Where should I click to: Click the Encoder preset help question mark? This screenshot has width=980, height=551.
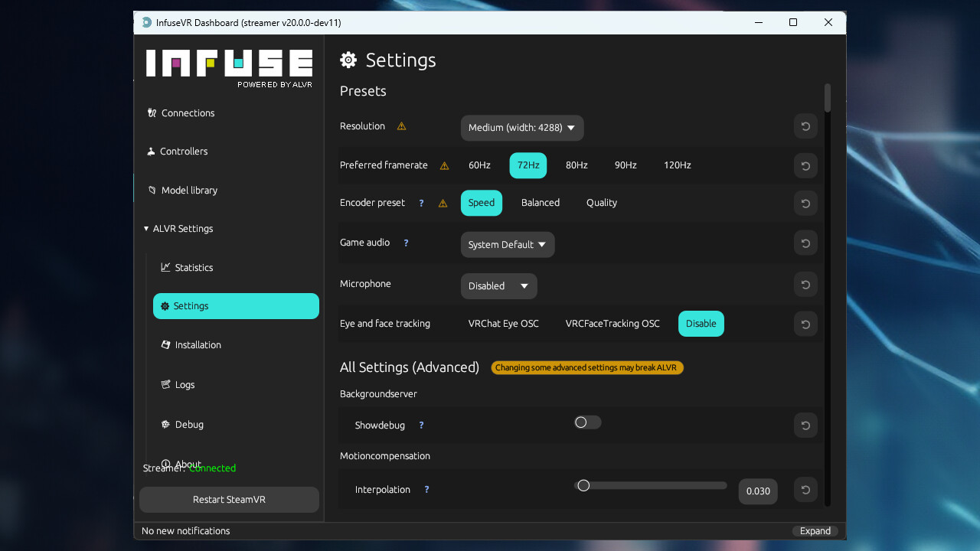pyautogui.click(x=421, y=204)
